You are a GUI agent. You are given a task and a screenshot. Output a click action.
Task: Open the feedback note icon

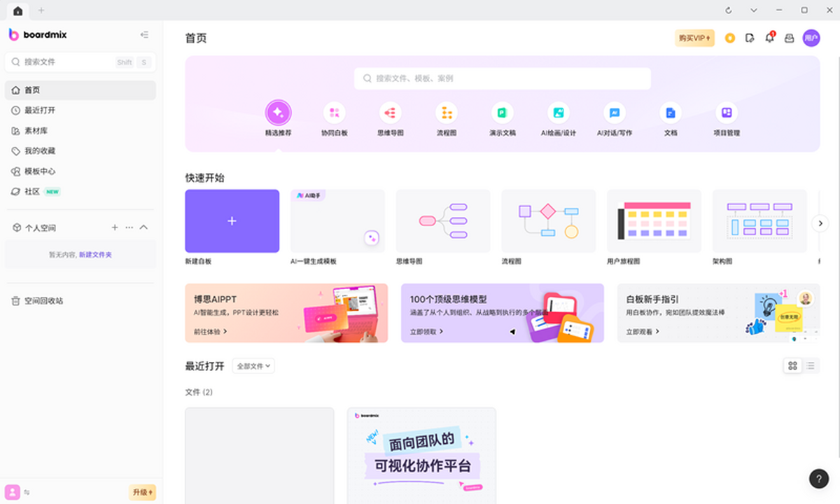pyautogui.click(x=750, y=38)
